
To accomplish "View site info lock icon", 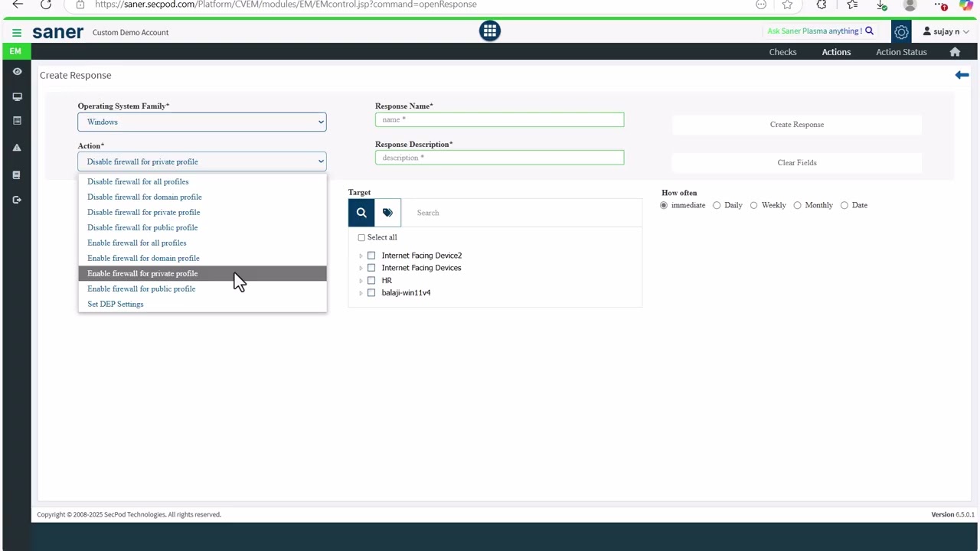I will pos(80,5).
